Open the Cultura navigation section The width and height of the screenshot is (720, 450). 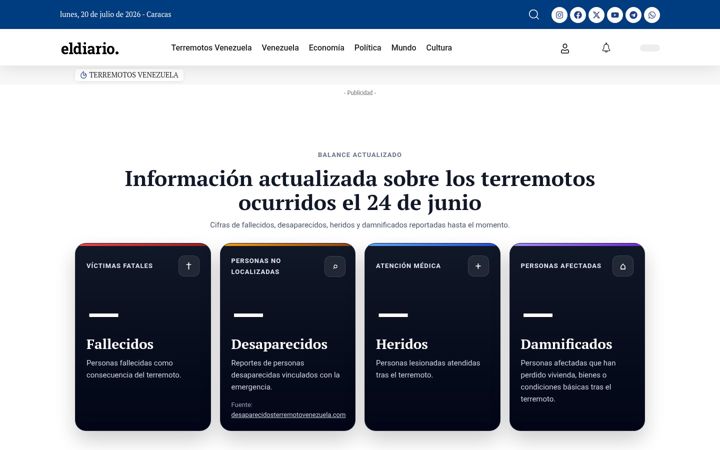[439, 48]
